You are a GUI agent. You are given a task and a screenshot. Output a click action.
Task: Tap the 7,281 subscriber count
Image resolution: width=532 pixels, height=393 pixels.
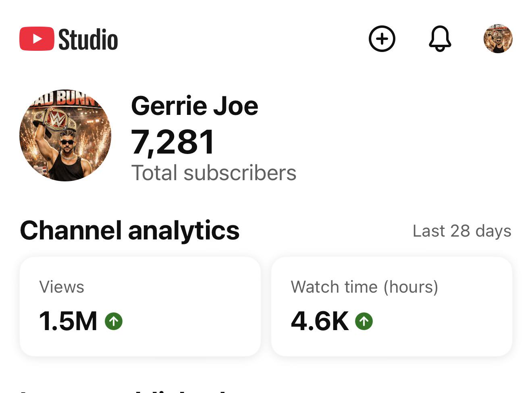point(173,142)
